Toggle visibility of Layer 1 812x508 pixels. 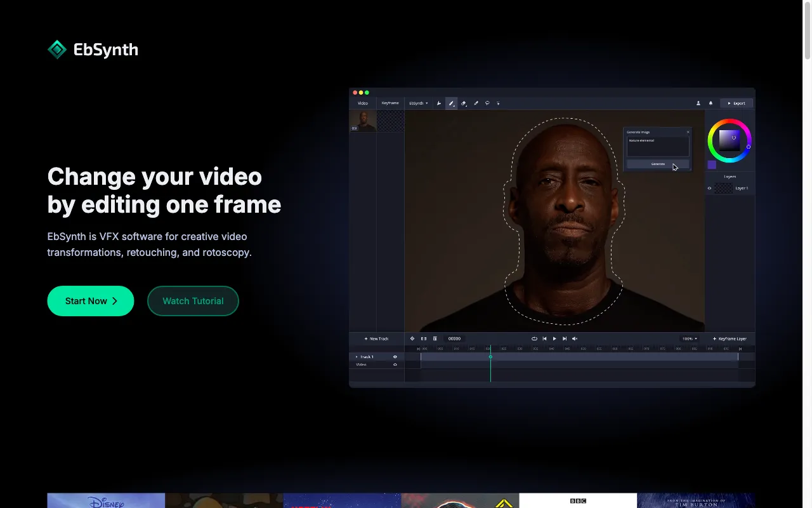pos(709,188)
